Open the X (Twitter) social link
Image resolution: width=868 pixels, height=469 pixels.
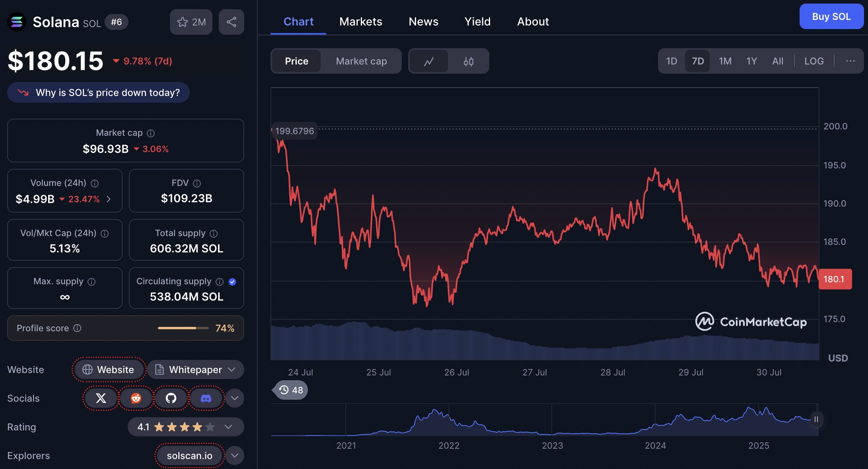(101, 398)
